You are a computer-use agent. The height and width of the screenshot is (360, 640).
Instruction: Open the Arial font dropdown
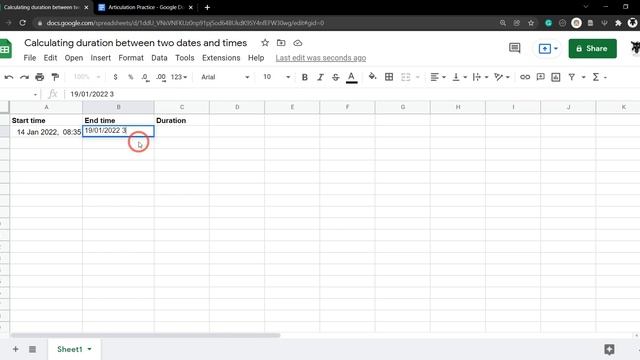click(x=225, y=77)
